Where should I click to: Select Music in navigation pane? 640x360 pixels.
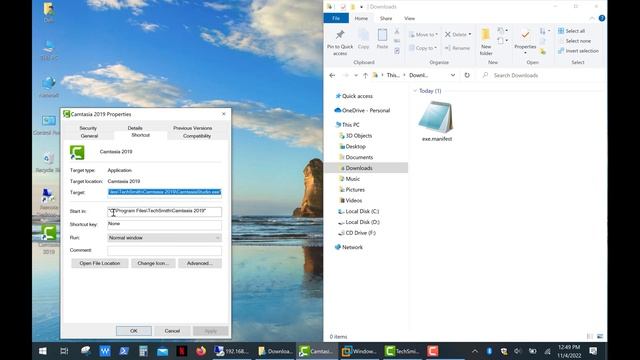(353, 179)
